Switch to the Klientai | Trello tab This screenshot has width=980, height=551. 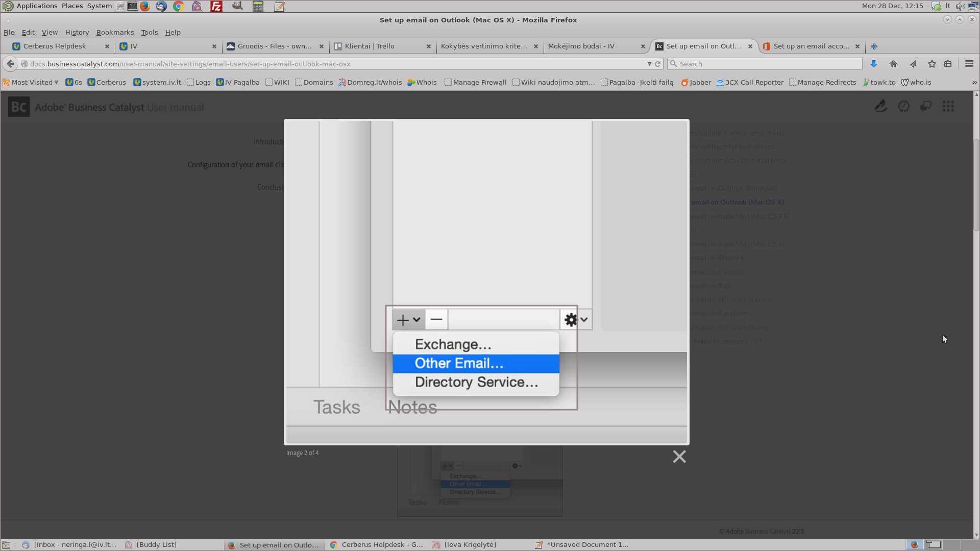(370, 46)
